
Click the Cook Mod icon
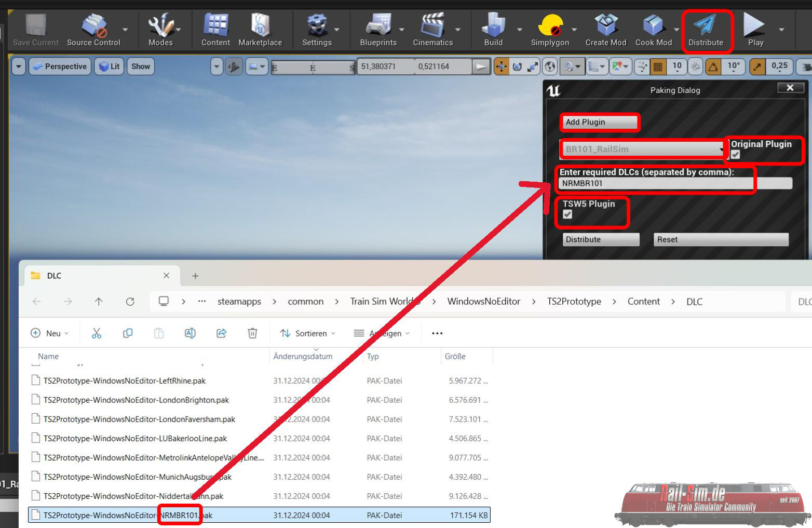pos(654,30)
